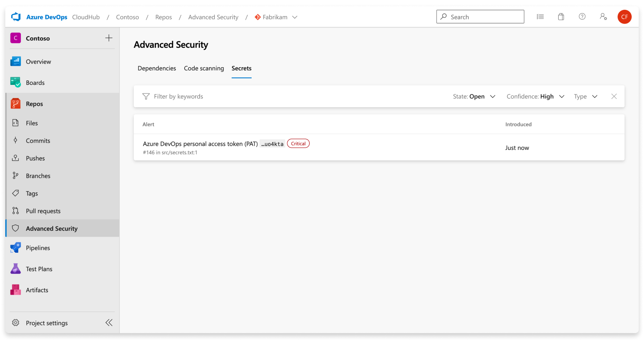Open the Overview hub icon

pyautogui.click(x=16, y=61)
